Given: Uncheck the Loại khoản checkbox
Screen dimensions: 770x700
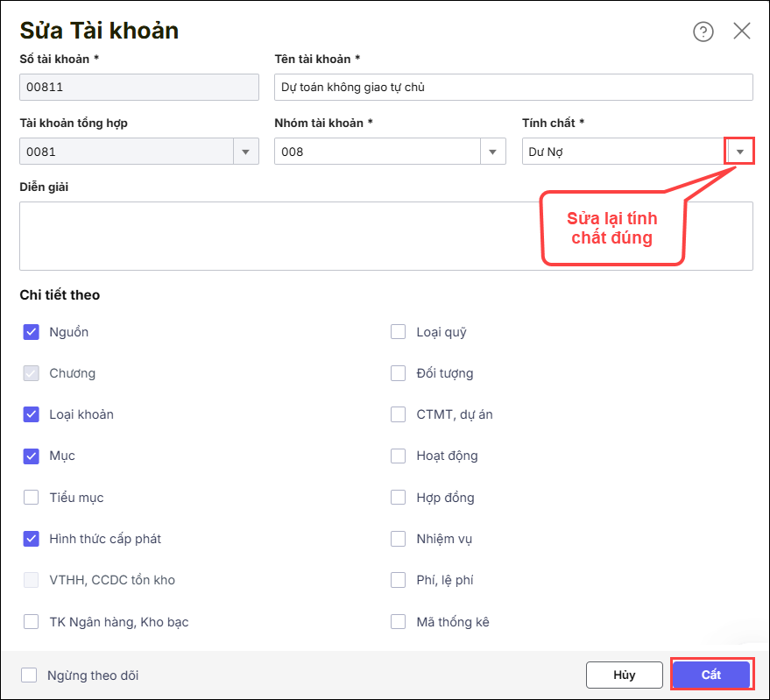Looking at the screenshot, I should 32,414.
